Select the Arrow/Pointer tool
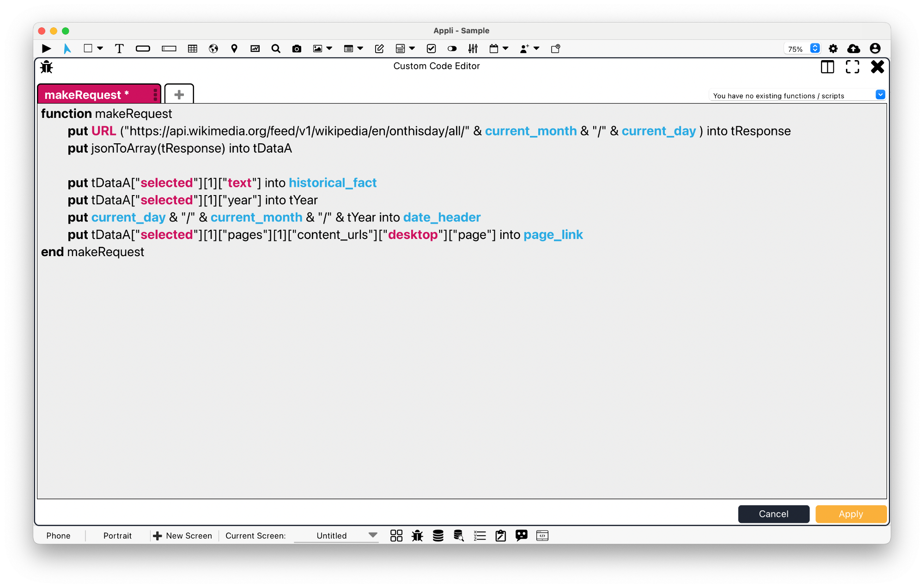Viewport: 924px width, 588px height. click(67, 48)
